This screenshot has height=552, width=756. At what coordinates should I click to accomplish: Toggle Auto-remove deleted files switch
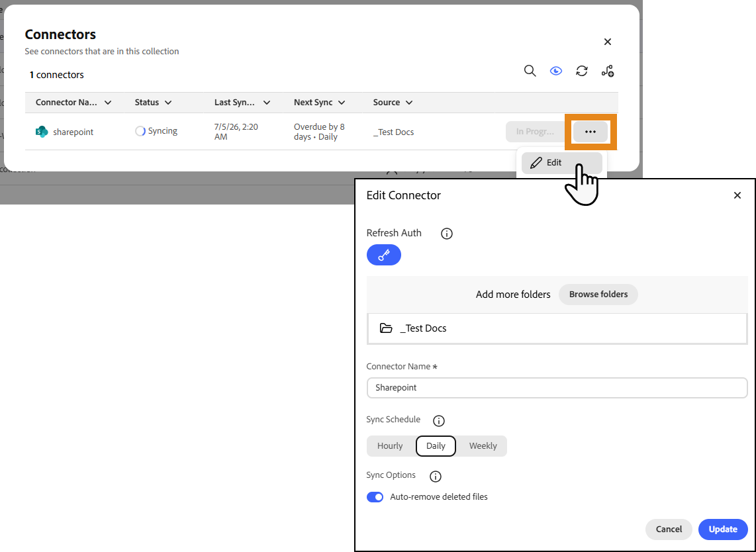point(375,497)
